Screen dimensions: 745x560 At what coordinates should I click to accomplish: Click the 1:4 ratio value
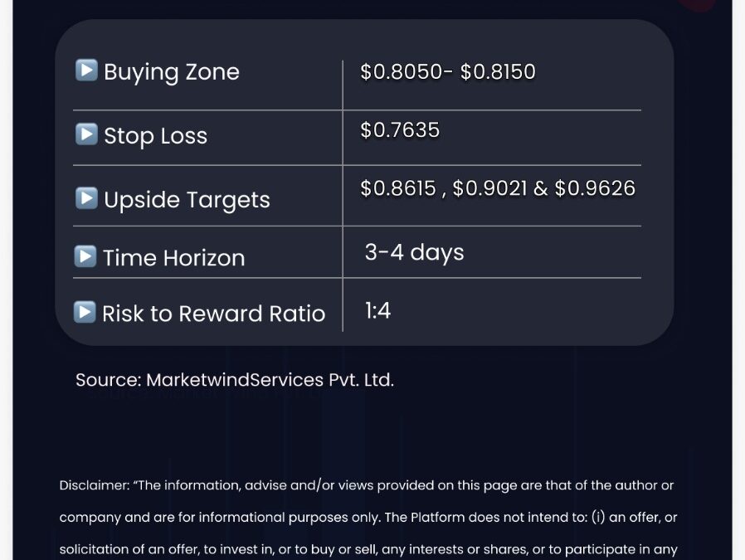(x=377, y=310)
